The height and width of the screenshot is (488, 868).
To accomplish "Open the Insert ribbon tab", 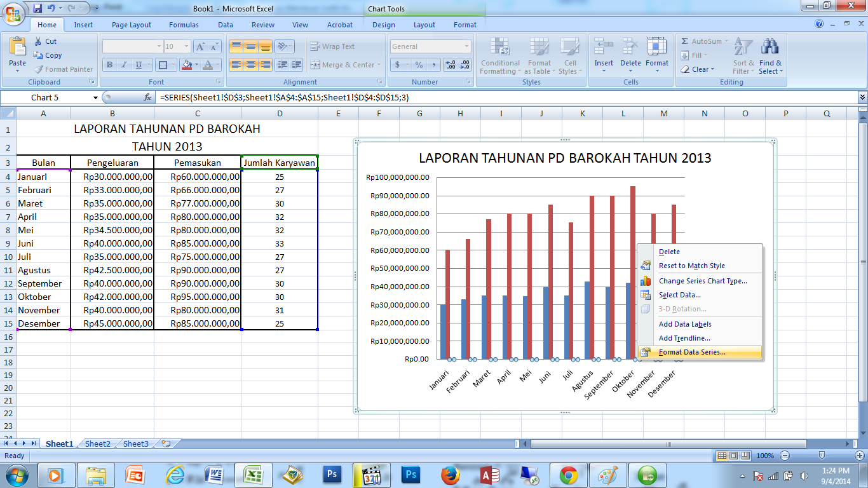I will click(x=83, y=25).
